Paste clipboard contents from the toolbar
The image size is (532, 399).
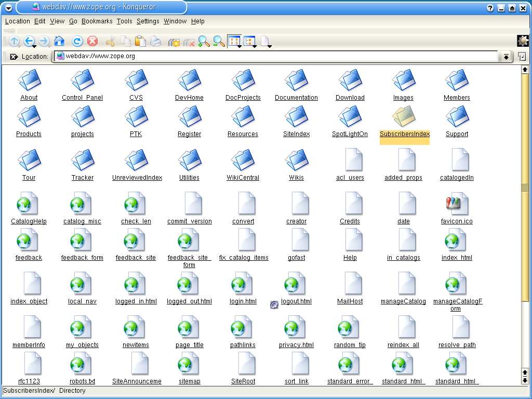(x=140, y=42)
